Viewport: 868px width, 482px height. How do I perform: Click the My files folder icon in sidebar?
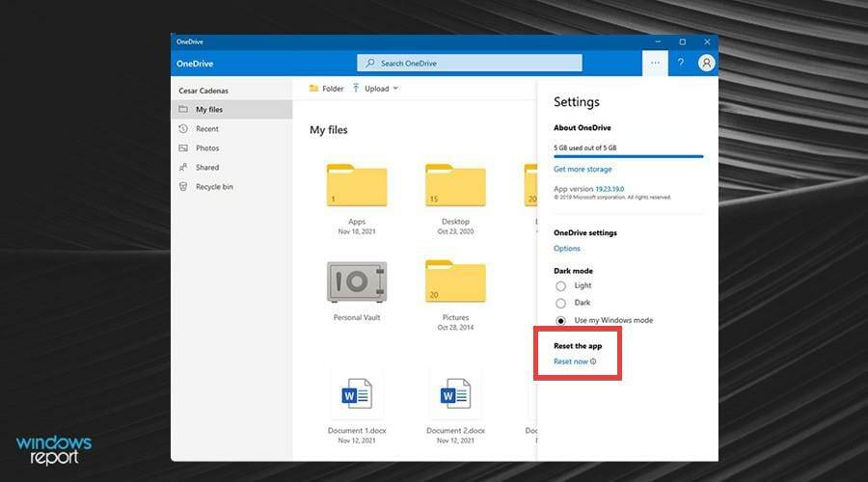[x=183, y=109]
